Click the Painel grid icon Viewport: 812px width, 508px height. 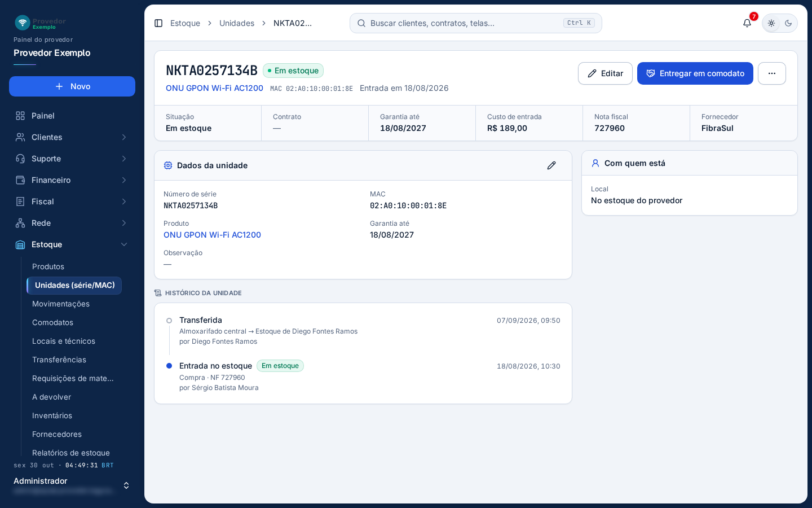(x=20, y=116)
